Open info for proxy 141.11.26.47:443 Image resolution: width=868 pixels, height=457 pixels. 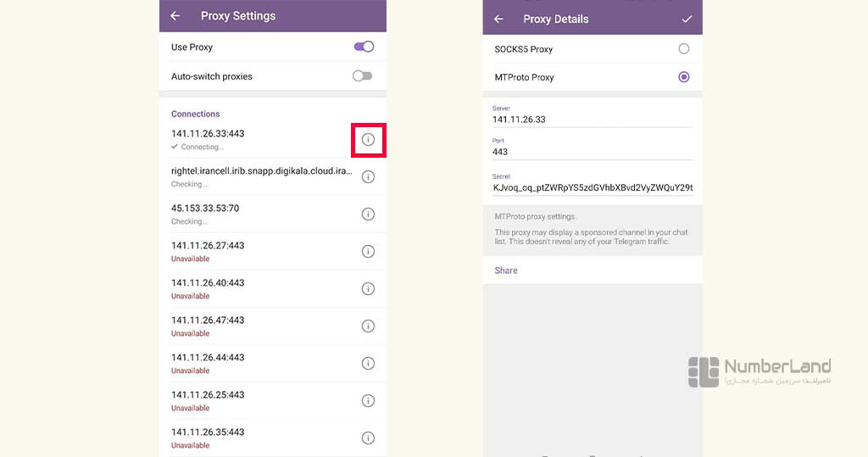[x=368, y=326]
